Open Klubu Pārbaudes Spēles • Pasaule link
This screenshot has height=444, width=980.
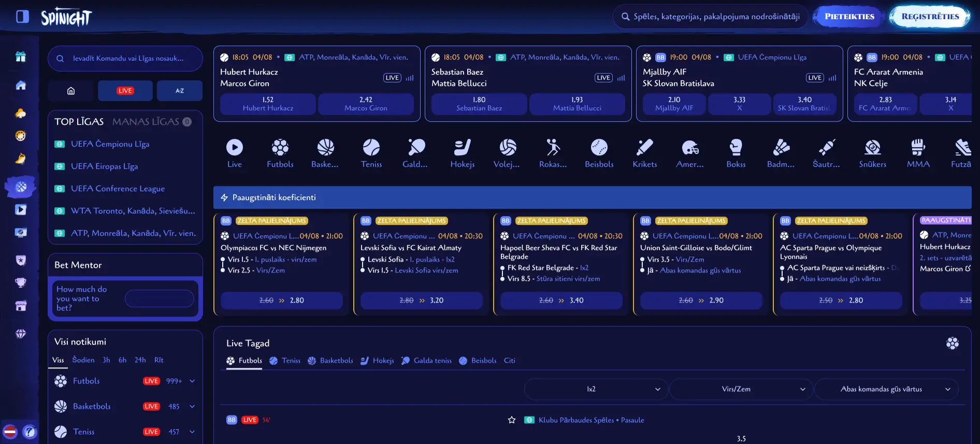[591, 420]
